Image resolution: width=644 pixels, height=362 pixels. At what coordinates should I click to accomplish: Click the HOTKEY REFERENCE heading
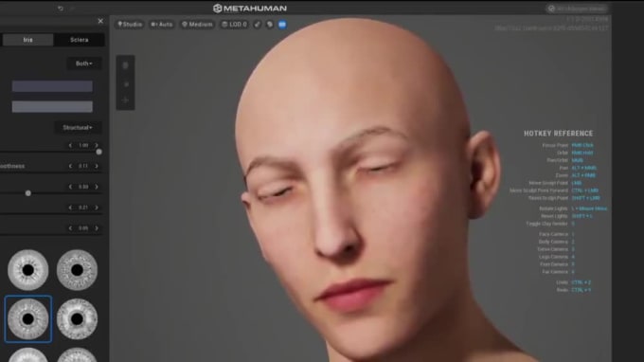click(x=558, y=134)
